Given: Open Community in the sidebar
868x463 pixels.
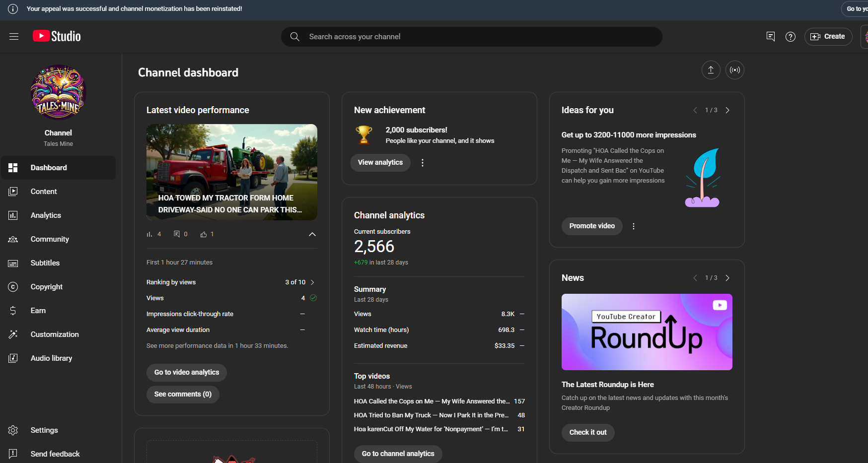Looking at the screenshot, I should tap(58, 239).
